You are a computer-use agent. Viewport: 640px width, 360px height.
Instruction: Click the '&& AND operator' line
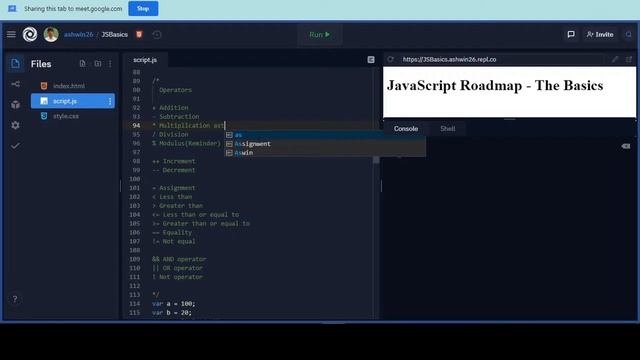179,259
